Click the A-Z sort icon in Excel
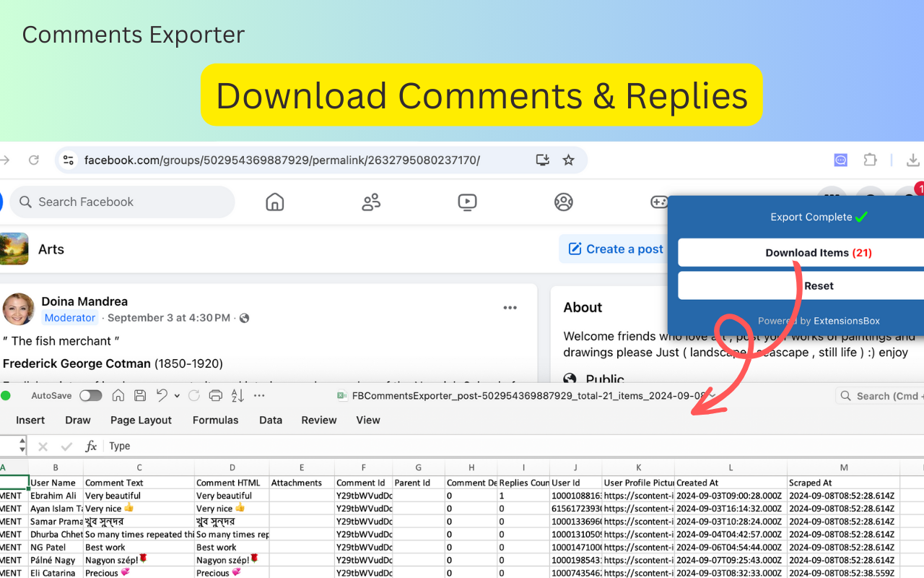924x578 pixels. pyautogui.click(x=237, y=396)
